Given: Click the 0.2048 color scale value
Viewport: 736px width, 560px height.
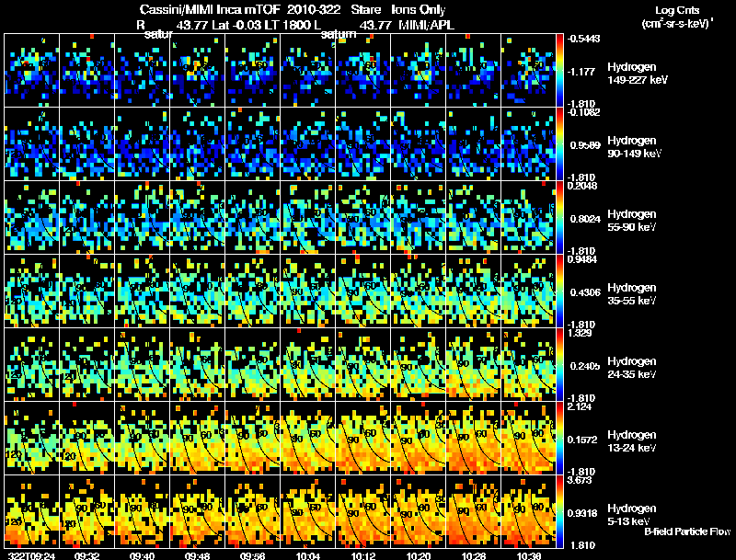Looking at the screenshot, I should pos(582,186).
